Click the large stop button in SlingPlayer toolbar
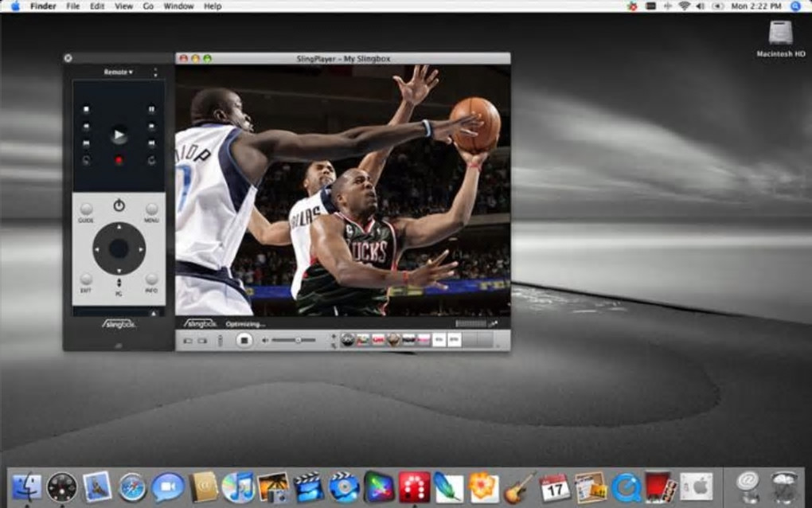This screenshot has width=812, height=508. tap(244, 340)
